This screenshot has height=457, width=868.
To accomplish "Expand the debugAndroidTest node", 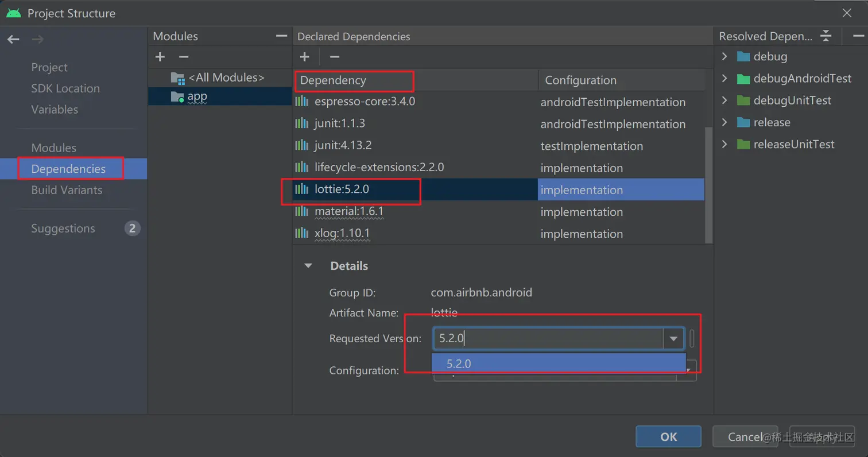I will [x=724, y=78].
